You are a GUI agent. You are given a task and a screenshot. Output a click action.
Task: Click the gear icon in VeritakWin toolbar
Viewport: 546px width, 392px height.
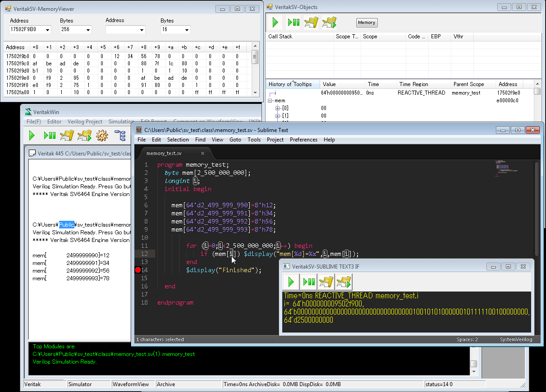[x=102, y=135]
